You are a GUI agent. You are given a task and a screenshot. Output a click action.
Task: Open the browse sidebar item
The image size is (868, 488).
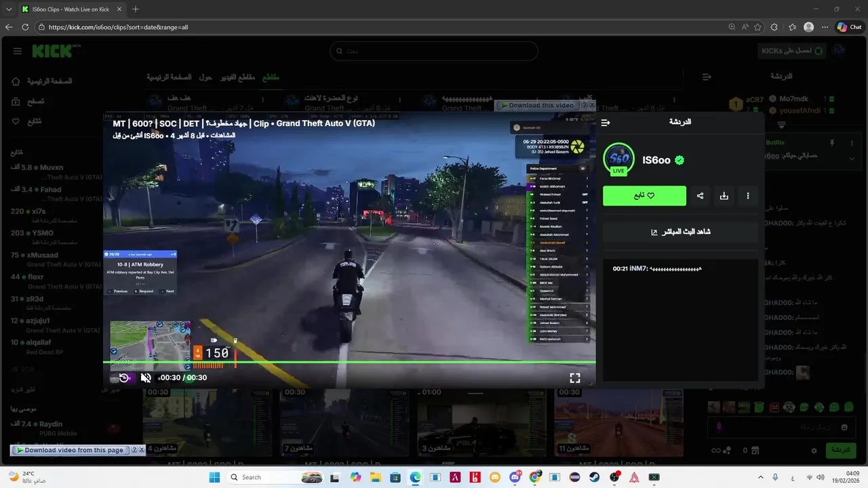point(28,101)
